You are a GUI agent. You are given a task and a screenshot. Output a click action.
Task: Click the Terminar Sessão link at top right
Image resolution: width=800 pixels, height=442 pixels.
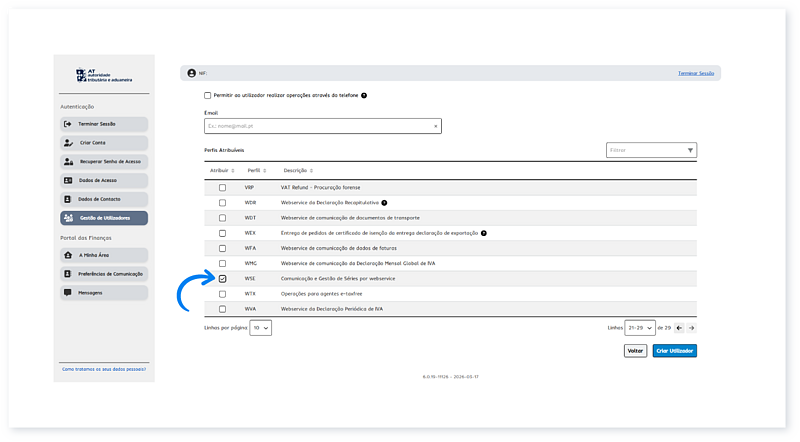click(x=698, y=74)
